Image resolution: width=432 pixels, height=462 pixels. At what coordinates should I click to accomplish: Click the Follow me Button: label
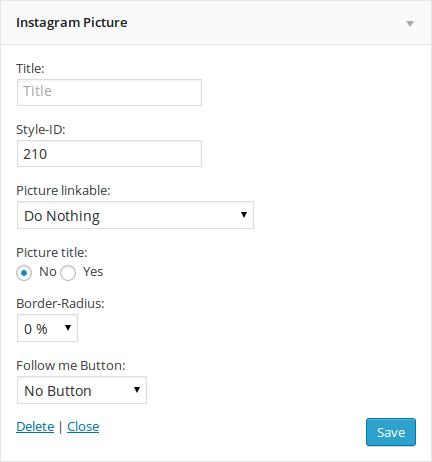point(71,366)
